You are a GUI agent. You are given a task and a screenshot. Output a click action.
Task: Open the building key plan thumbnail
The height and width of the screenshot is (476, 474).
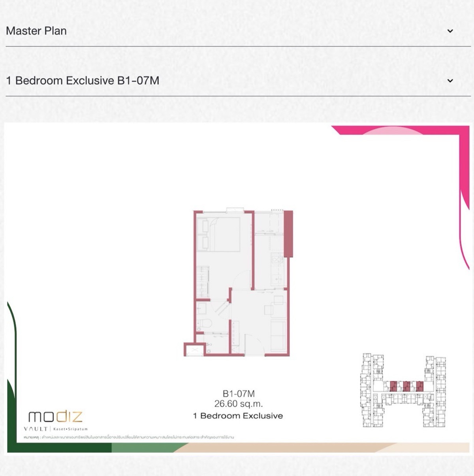coord(403,390)
